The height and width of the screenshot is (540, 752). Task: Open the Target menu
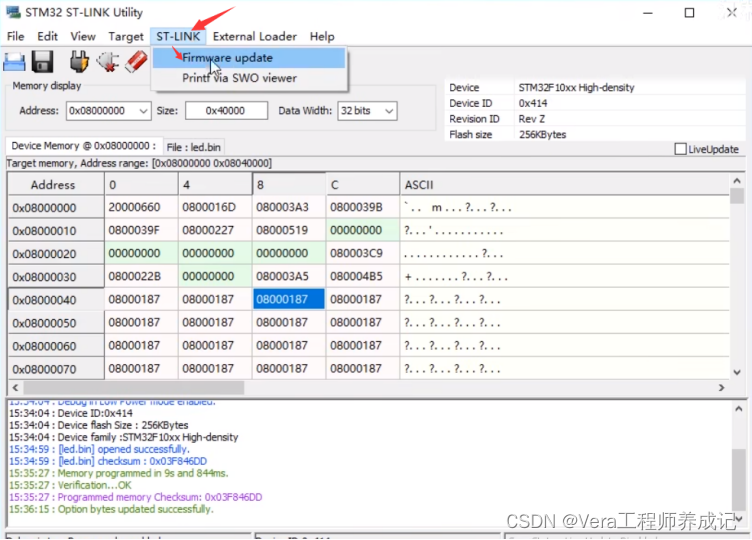pos(126,36)
